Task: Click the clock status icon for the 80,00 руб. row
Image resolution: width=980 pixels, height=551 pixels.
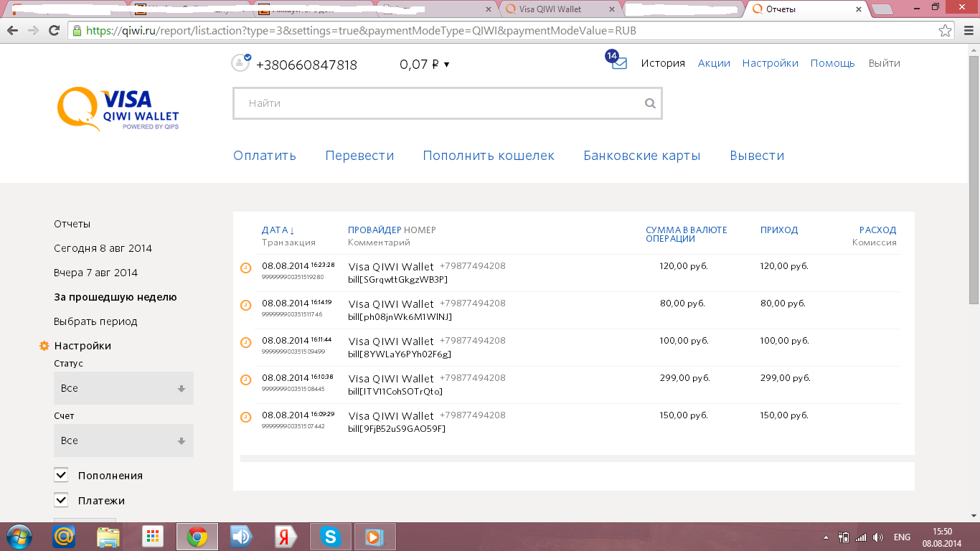Action: (x=245, y=305)
